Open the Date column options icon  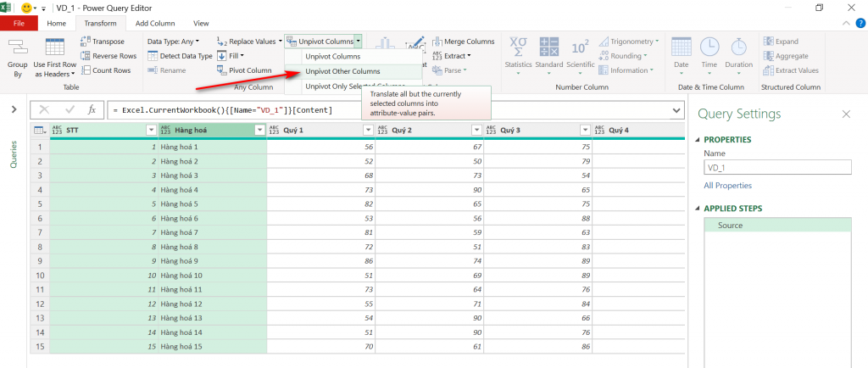[681, 47]
